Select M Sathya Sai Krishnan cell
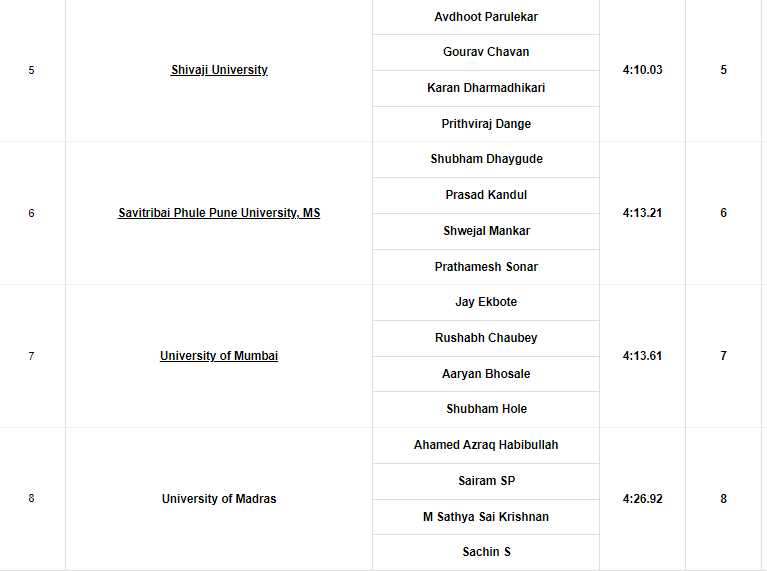This screenshot has height=571, width=767. click(486, 517)
